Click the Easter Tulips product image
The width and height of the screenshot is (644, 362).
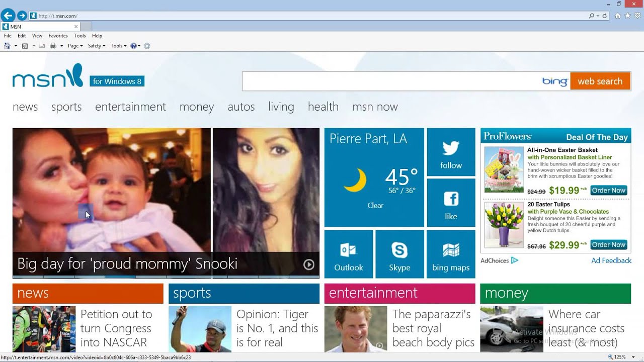[504, 225]
